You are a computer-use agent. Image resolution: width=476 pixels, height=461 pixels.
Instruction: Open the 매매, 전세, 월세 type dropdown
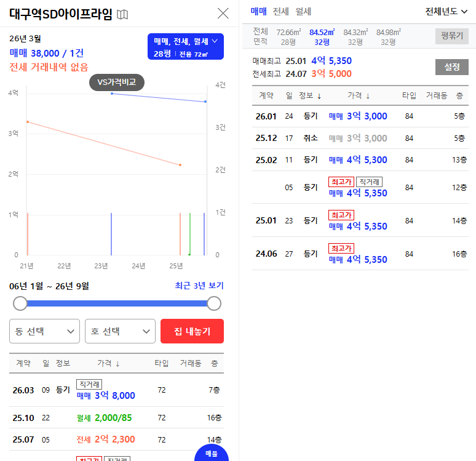tap(186, 47)
